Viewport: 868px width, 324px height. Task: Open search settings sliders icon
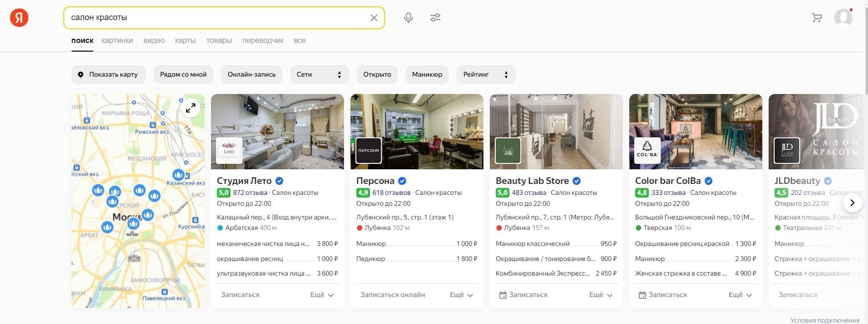435,18
